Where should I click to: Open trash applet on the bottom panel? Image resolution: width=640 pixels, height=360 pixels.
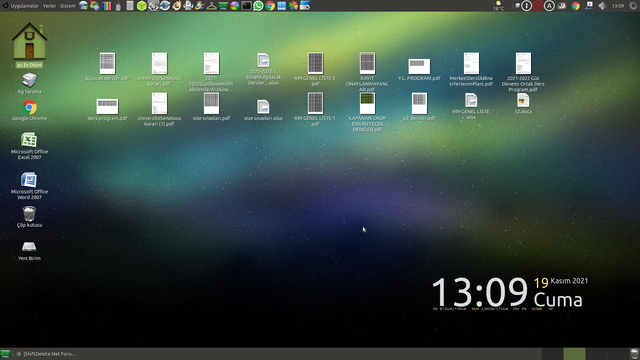click(x=634, y=354)
